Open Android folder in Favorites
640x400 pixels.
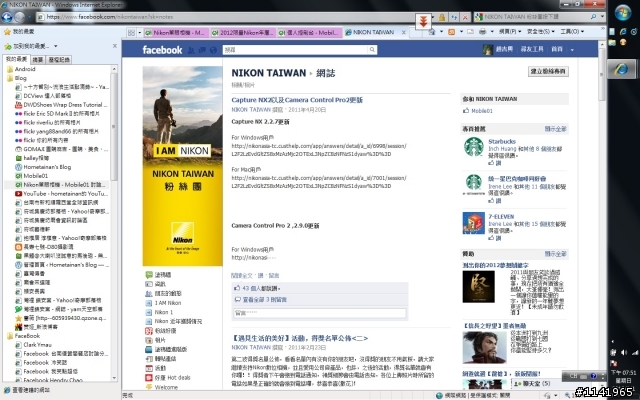point(20,69)
